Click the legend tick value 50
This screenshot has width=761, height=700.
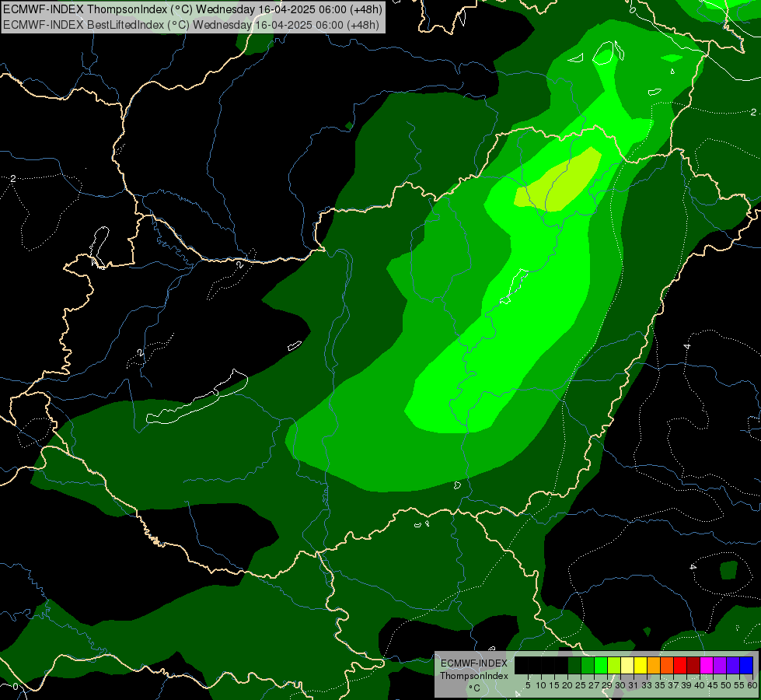click(x=725, y=685)
